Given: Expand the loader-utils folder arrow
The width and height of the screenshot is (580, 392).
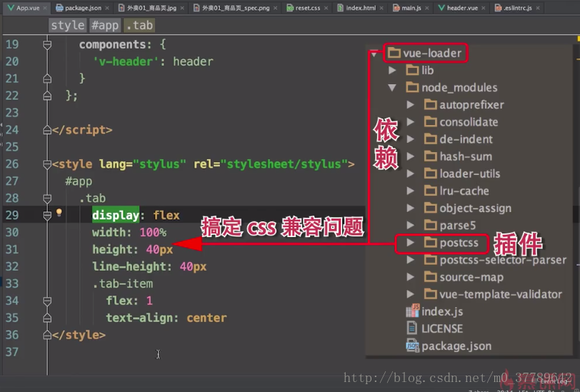Looking at the screenshot, I should click(x=410, y=174).
